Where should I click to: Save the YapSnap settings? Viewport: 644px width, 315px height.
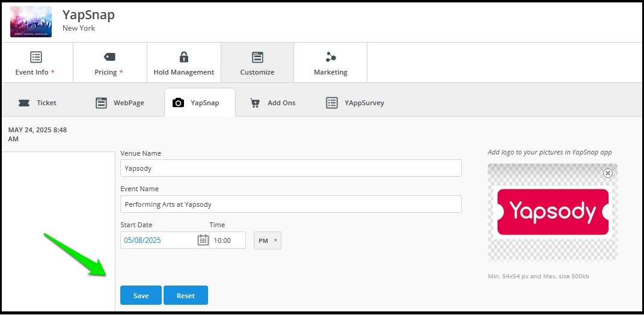point(141,295)
